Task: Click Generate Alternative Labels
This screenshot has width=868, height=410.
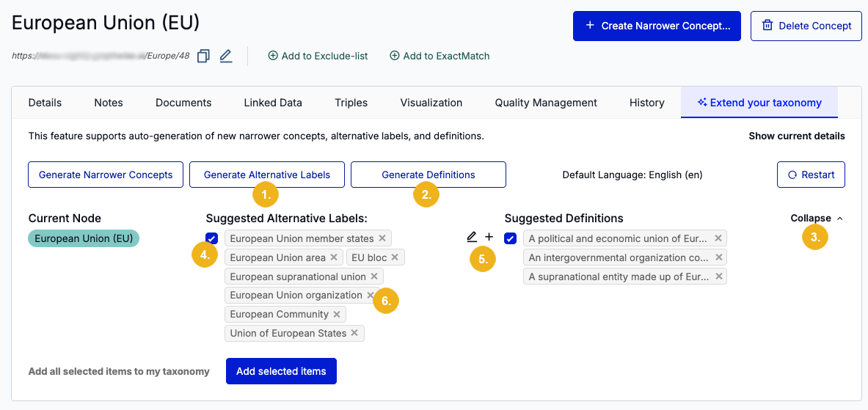Action: tap(267, 175)
